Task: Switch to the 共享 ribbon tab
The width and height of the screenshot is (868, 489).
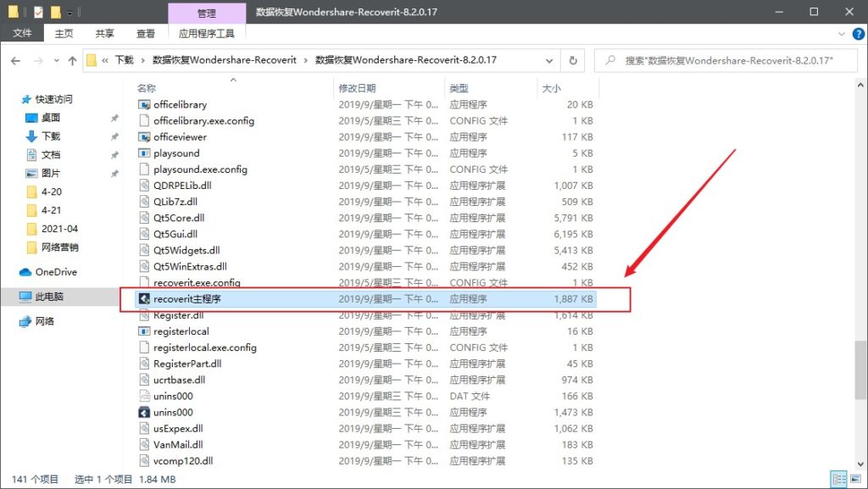Action: click(x=104, y=34)
